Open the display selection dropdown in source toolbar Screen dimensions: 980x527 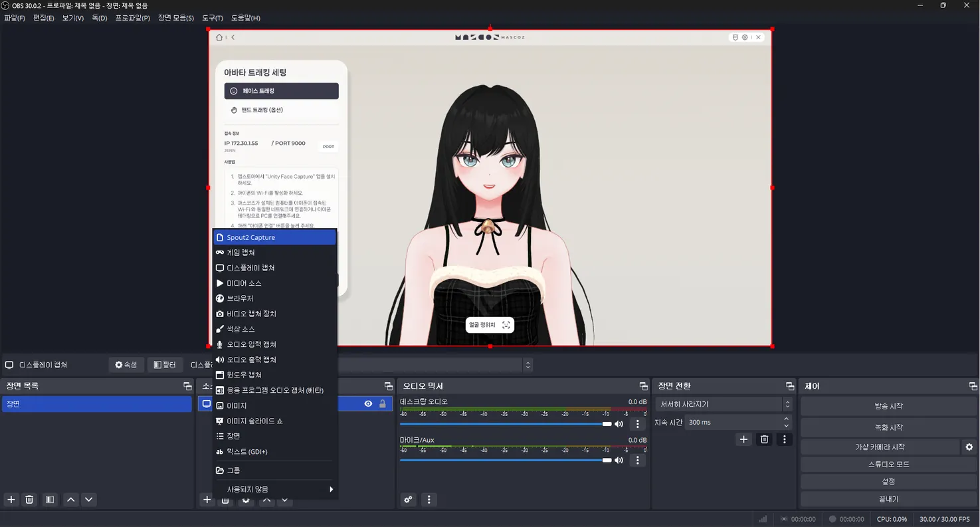click(x=528, y=365)
